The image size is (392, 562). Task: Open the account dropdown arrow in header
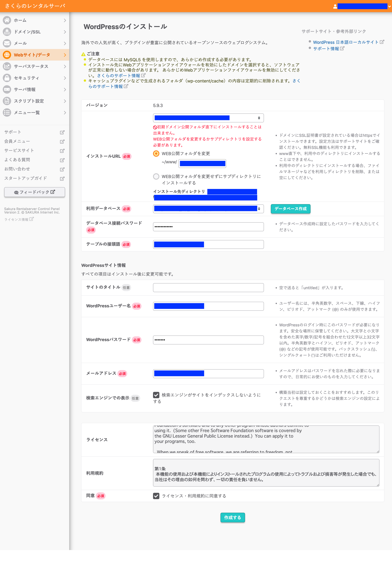(389, 7)
